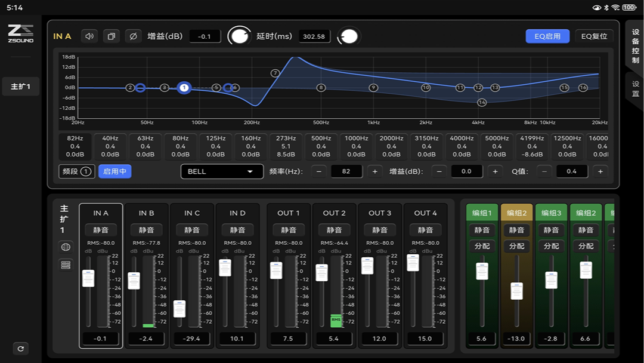Click the stacked device list icon
This screenshot has width=644, height=363.
(66, 265)
